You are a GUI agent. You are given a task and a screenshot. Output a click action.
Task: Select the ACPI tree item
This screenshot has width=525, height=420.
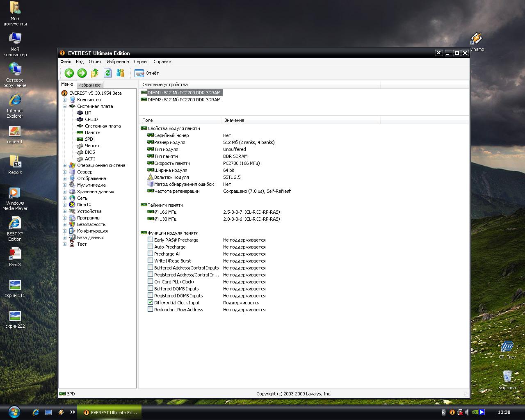pos(90,159)
